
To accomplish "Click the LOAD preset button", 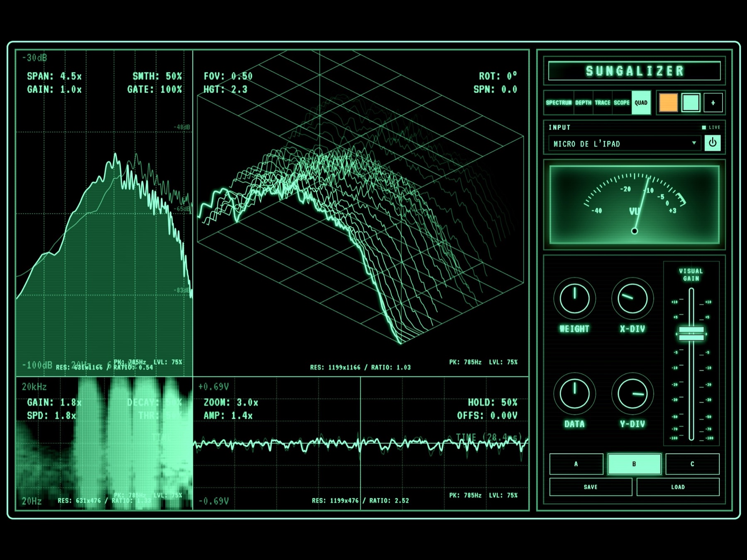I will (678, 487).
